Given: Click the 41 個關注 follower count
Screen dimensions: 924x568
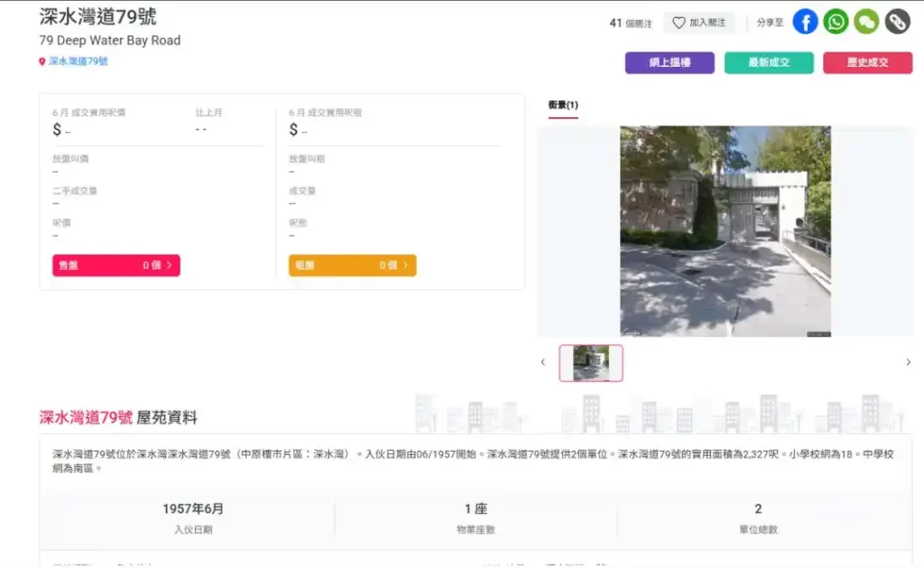Looking at the screenshot, I should coord(631,23).
